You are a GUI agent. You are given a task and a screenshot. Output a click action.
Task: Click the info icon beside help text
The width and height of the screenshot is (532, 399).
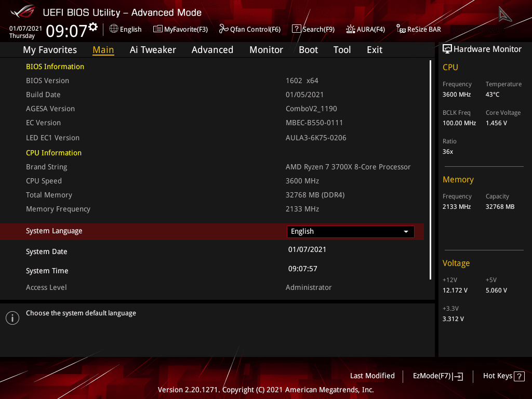click(x=12, y=318)
